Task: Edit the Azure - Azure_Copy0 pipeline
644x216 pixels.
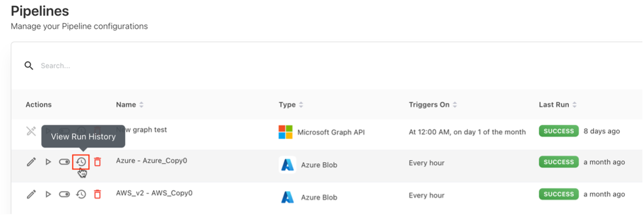Action: pyautogui.click(x=31, y=162)
